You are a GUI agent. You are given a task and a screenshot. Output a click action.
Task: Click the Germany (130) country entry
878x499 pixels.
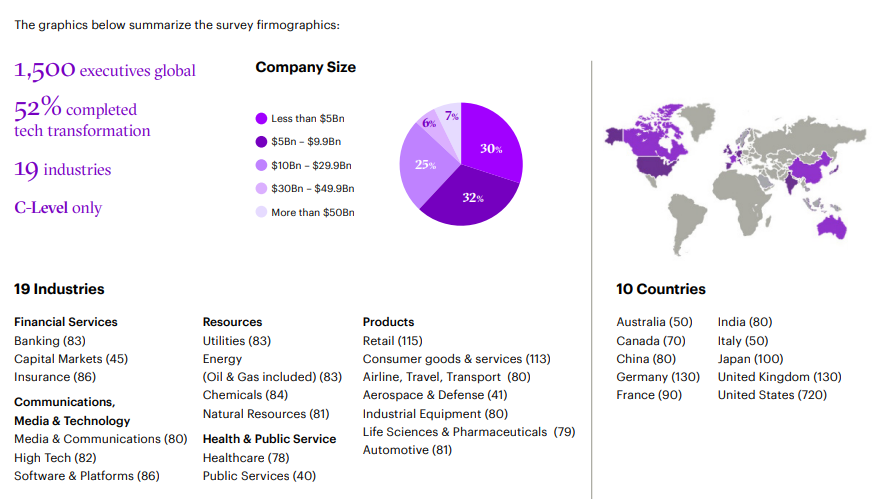(x=656, y=377)
